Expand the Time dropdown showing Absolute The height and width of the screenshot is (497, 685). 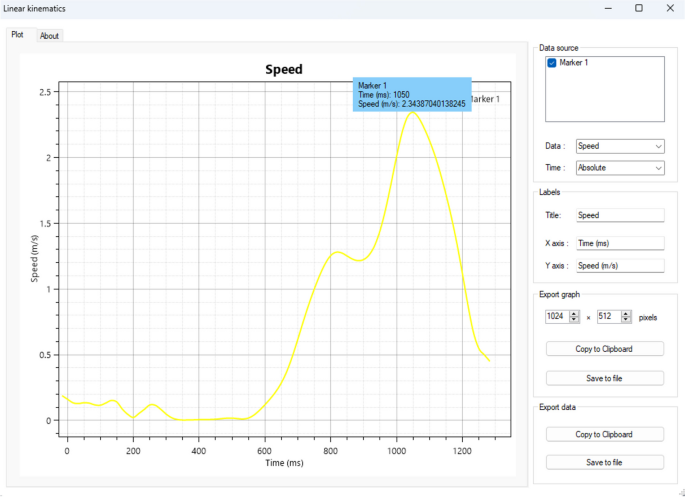point(620,169)
